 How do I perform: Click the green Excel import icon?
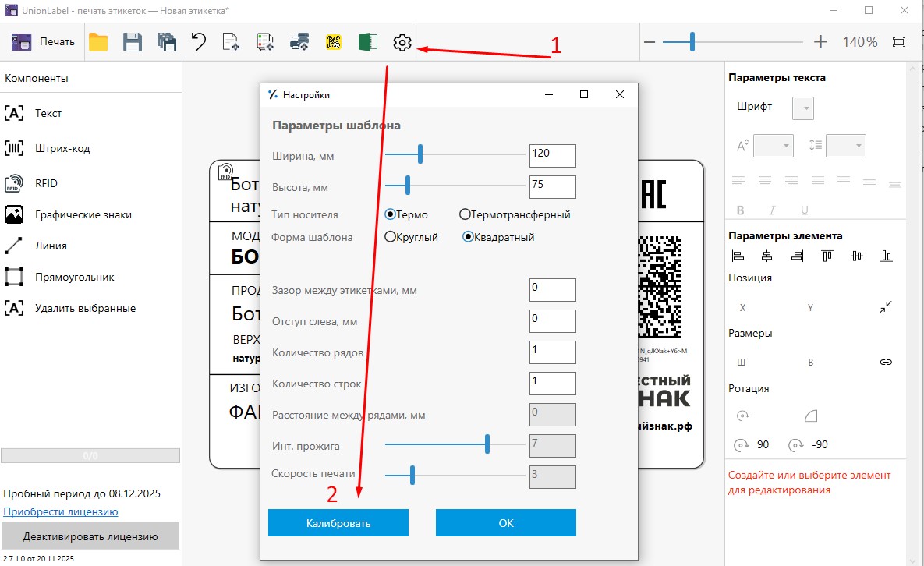point(367,43)
